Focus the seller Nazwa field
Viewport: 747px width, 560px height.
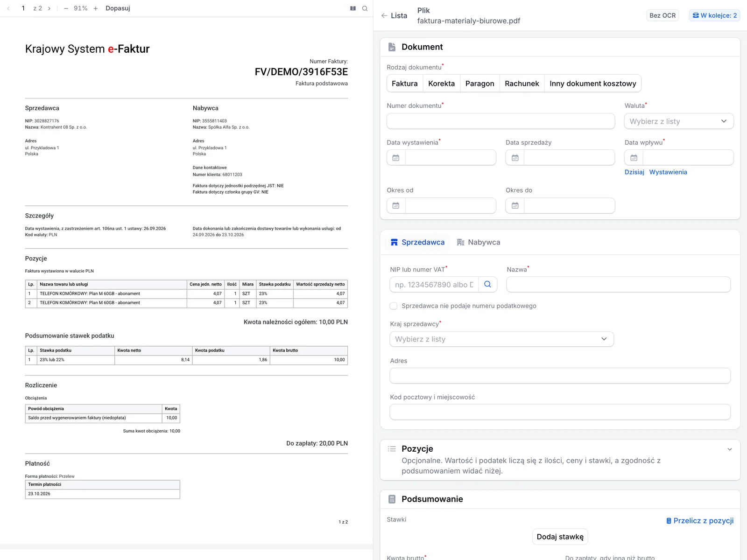[619, 284]
